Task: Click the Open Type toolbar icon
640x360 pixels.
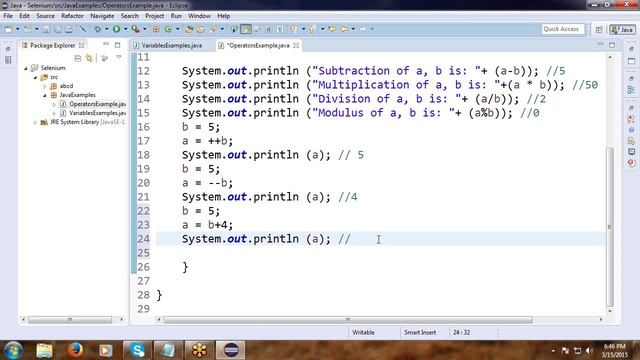Action: [x=189, y=29]
